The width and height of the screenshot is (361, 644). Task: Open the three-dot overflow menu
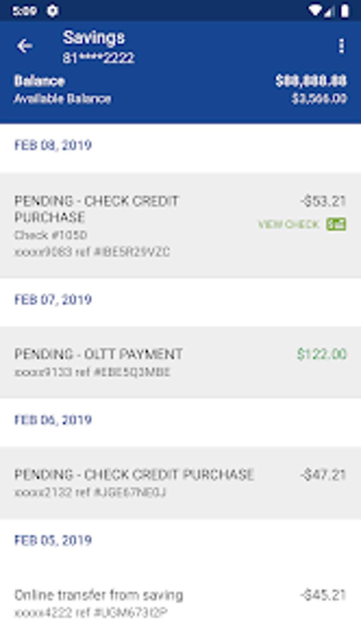coord(341,46)
